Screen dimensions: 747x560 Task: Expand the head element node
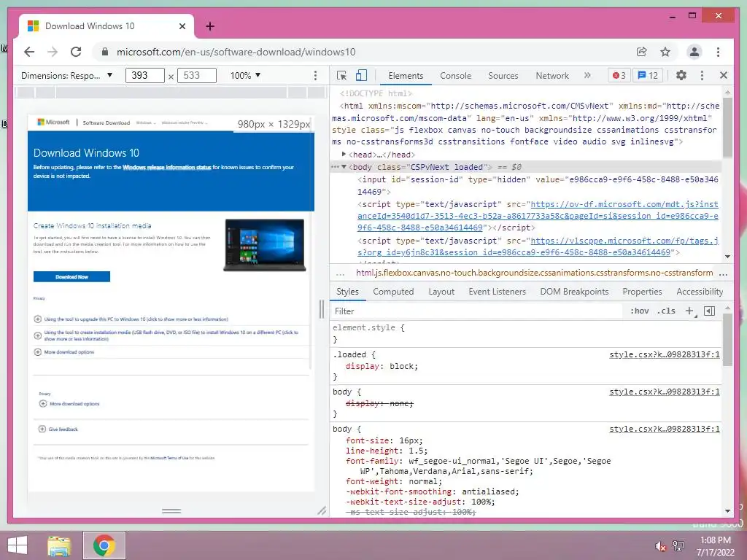pyautogui.click(x=344, y=155)
